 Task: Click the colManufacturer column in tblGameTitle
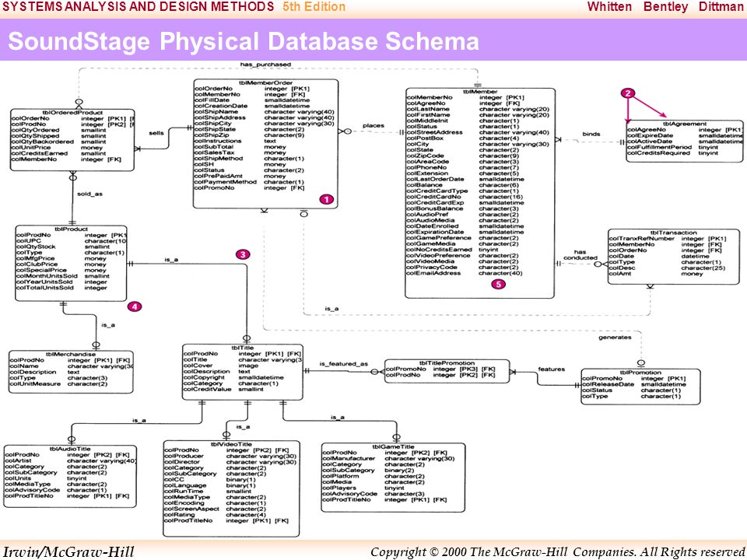click(389, 459)
